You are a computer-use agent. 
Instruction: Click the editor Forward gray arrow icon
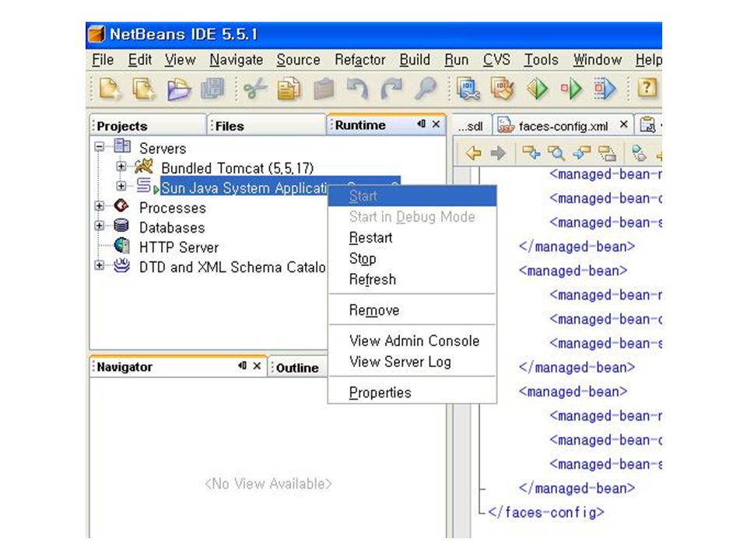click(498, 153)
